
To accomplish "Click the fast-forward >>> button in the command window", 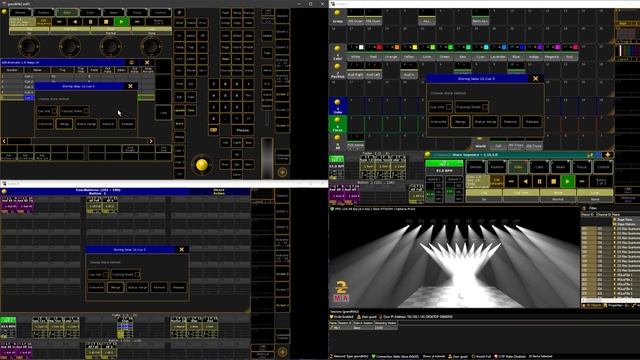I will pyautogui.click(x=137, y=22).
